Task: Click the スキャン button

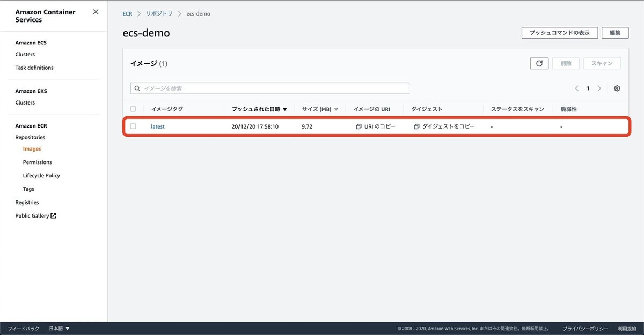Action: tap(602, 63)
